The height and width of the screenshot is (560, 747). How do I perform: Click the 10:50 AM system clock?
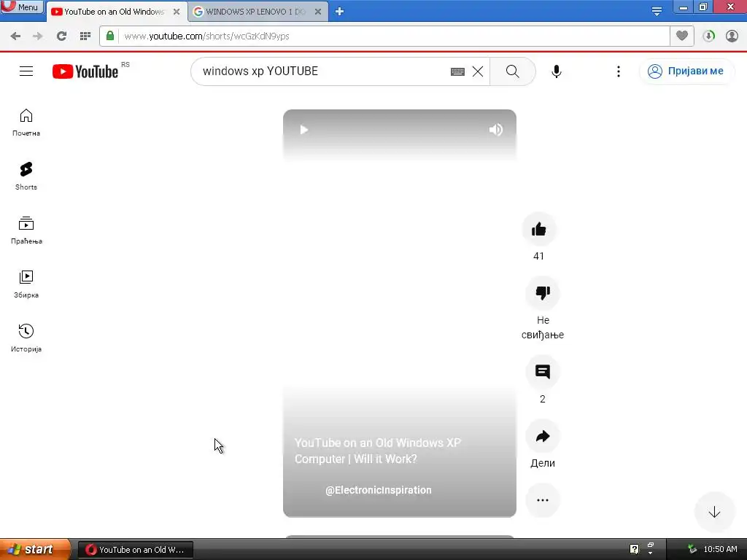point(720,549)
